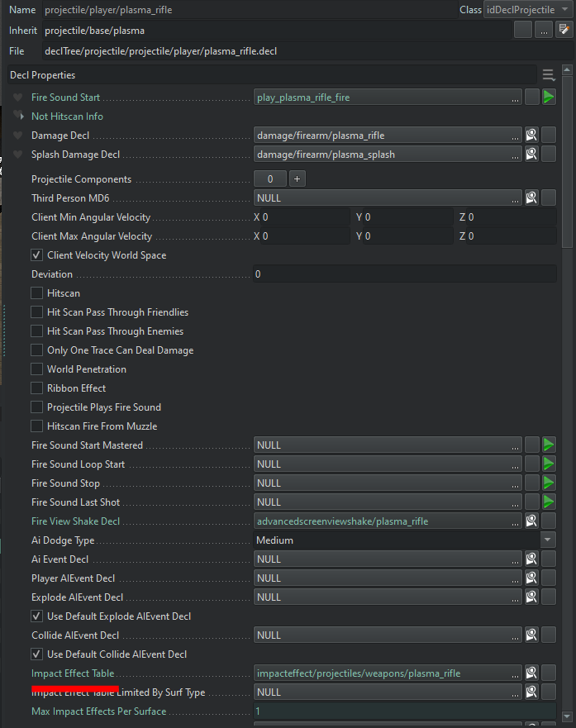This screenshot has width=576, height=728.
Task: Click ellipsis in the Fire Sound Start field
Action: click(515, 98)
